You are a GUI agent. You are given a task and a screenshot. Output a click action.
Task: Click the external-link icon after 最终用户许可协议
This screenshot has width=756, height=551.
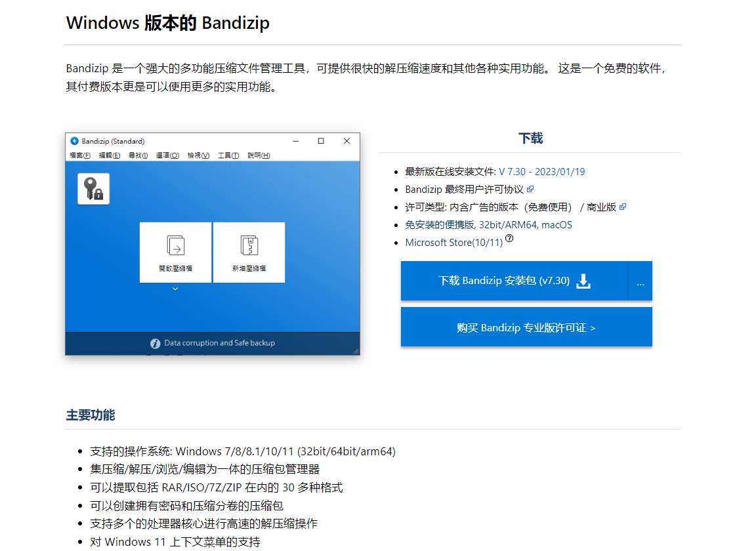(x=530, y=188)
